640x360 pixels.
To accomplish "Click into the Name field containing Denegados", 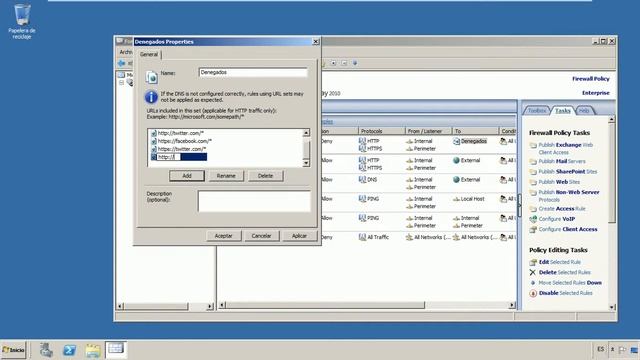I will (x=253, y=72).
